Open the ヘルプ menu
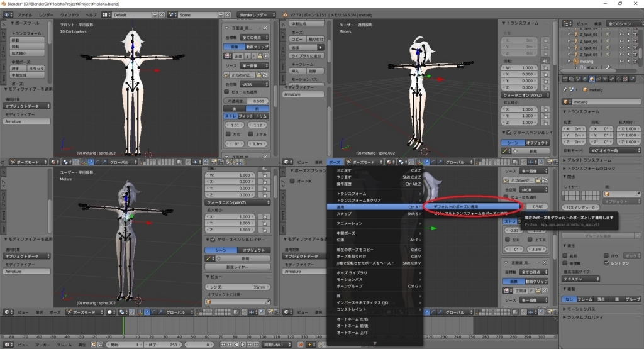 91,15
